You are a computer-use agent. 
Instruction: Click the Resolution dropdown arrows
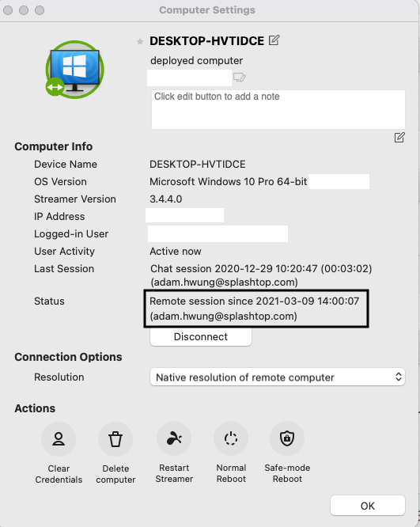coord(399,377)
